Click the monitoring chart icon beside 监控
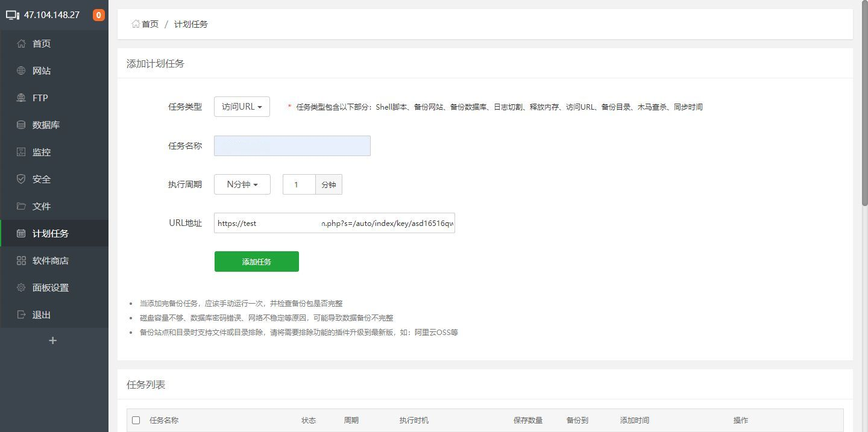868x432 pixels. click(21, 152)
